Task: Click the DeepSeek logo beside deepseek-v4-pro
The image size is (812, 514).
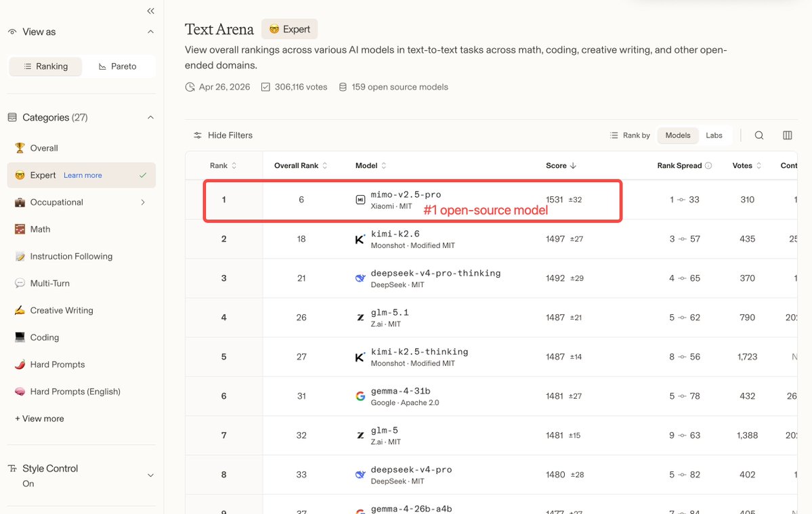Action: click(x=360, y=475)
